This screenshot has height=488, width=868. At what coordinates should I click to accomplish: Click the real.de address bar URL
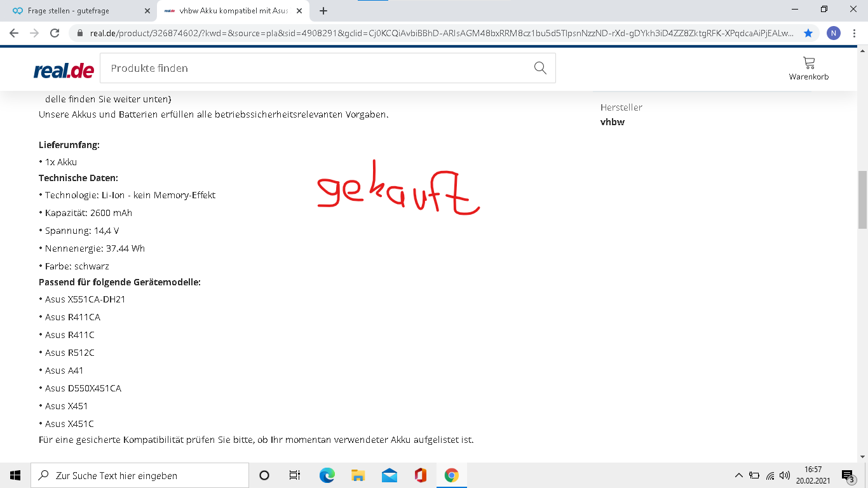pyautogui.click(x=442, y=33)
